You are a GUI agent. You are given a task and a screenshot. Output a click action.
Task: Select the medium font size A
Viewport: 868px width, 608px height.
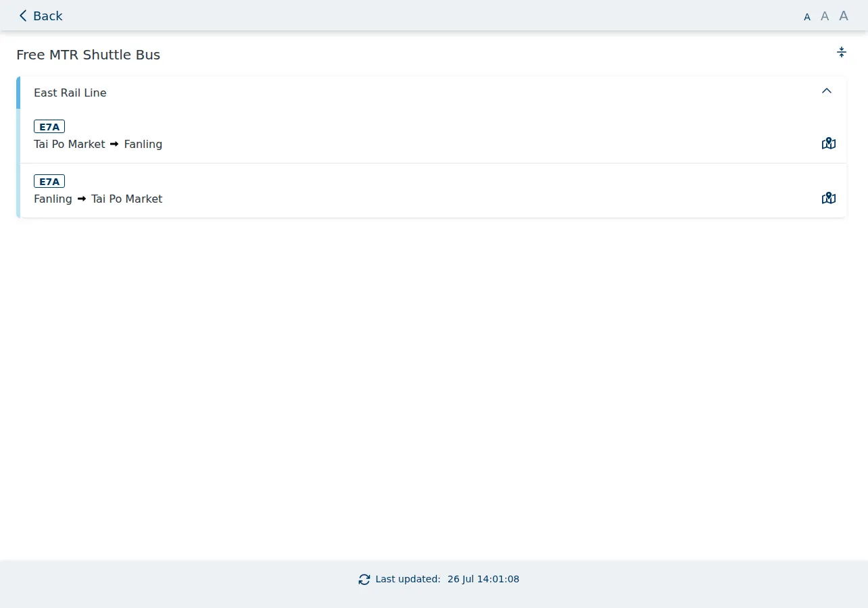pos(825,16)
